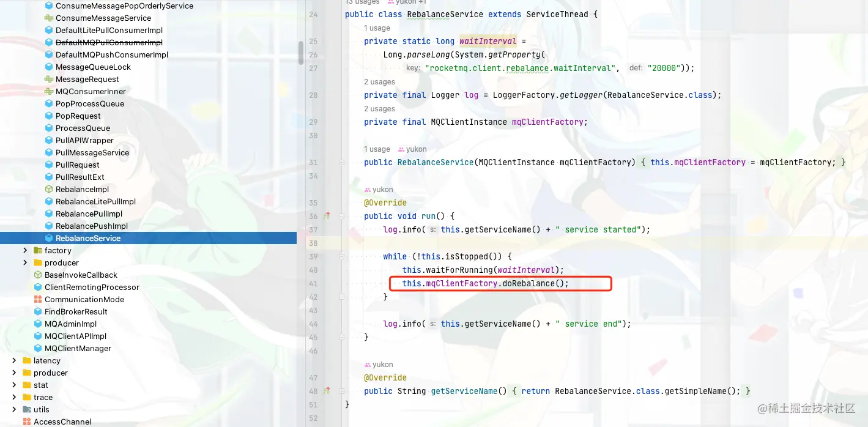Click the override gutter icon on line 48
This screenshot has width=868, height=427.
click(327, 391)
